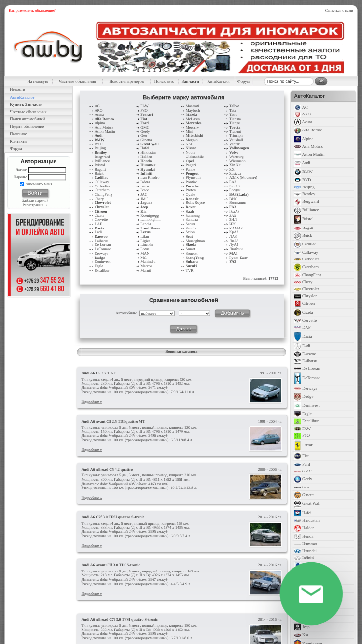Open 'Подробнее »' for Audi A6 Allroad C5 4.2

[x=92, y=498]
